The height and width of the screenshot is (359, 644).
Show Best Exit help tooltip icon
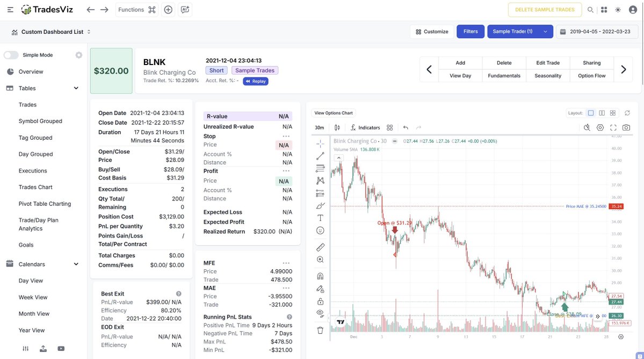179,293
